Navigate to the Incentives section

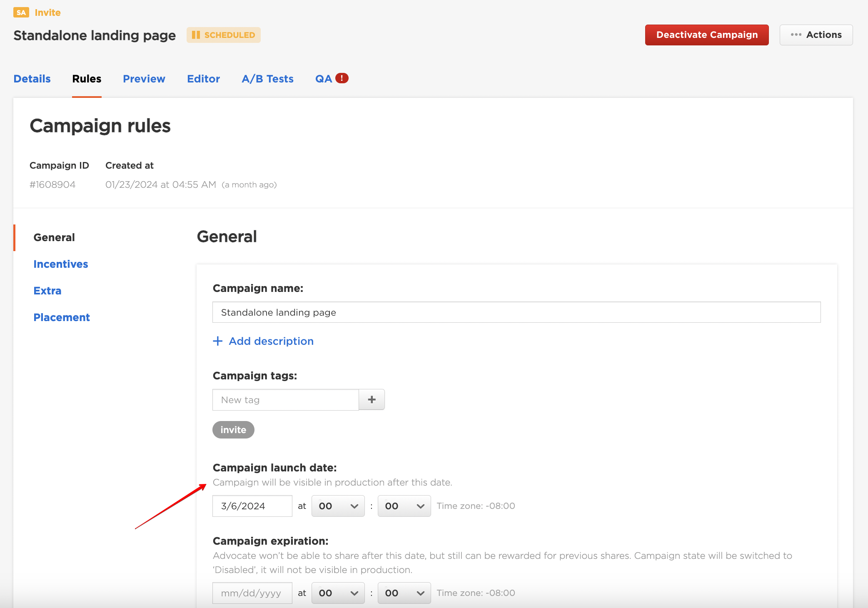[61, 264]
